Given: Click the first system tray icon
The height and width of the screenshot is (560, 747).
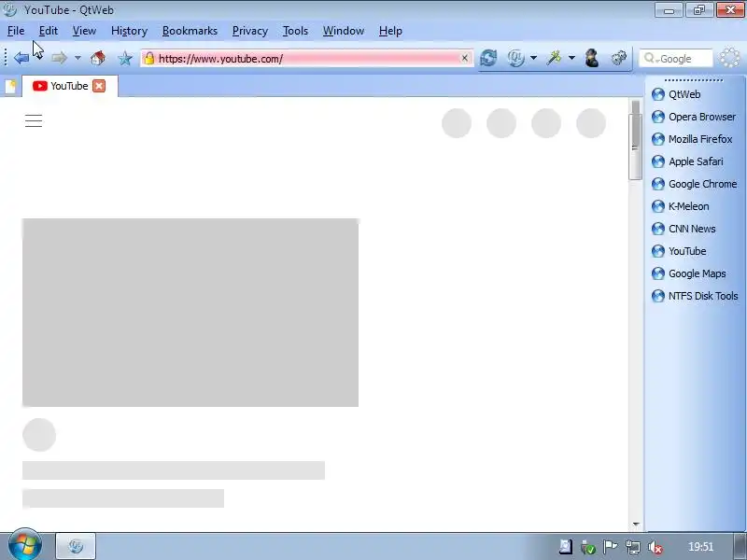Looking at the screenshot, I should [566, 547].
